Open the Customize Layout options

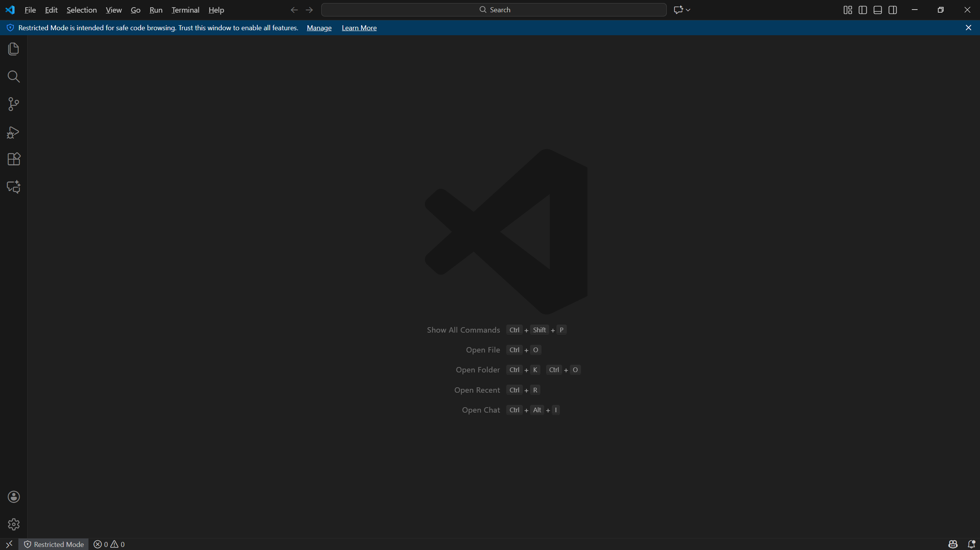[847, 10]
